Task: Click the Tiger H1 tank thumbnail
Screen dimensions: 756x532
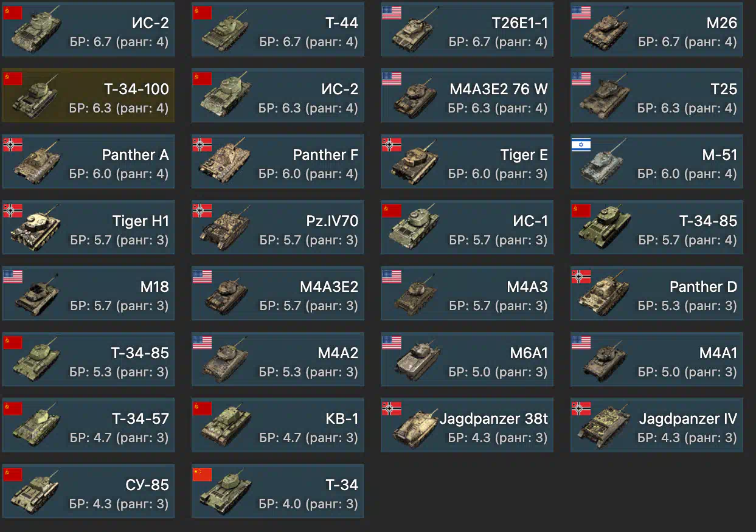Action: [x=35, y=226]
